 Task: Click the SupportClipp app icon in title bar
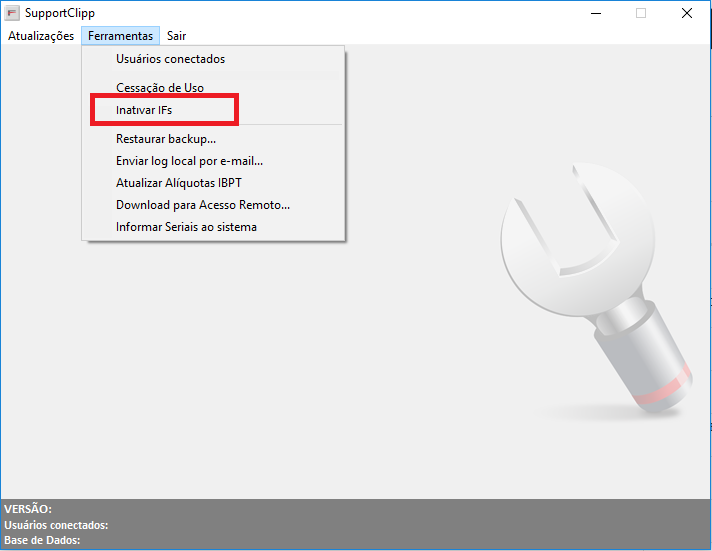(x=12, y=14)
